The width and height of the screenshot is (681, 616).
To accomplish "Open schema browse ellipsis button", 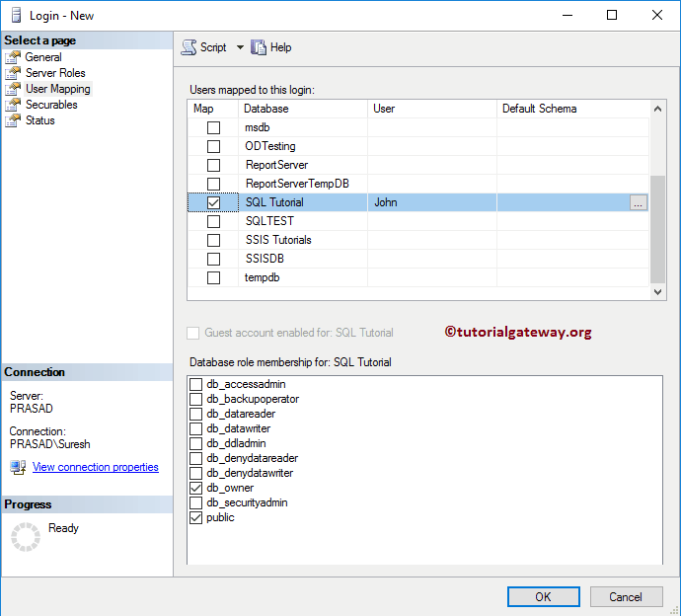I will [x=638, y=202].
